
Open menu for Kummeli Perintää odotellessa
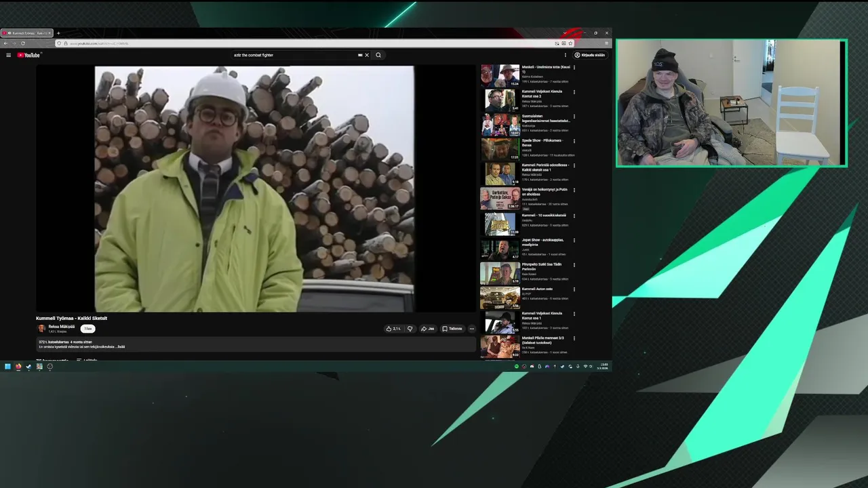click(x=574, y=165)
